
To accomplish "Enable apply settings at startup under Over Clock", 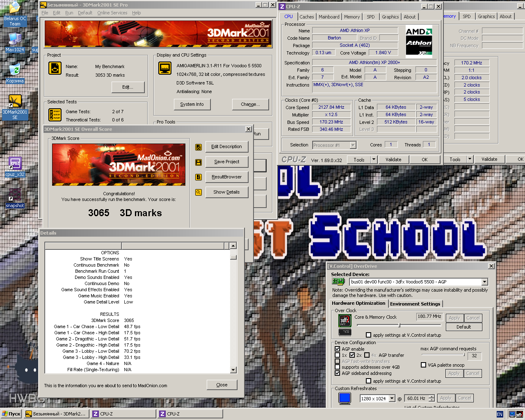I will click(368, 335).
